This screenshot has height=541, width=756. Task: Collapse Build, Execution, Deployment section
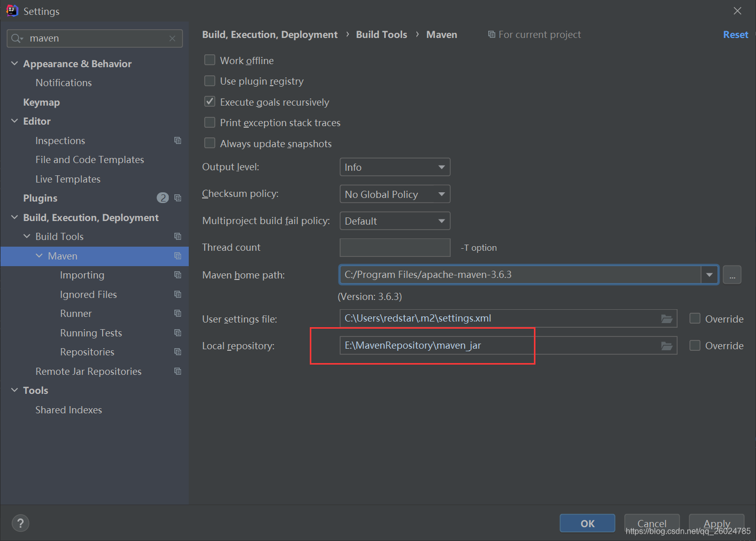point(14,217)
